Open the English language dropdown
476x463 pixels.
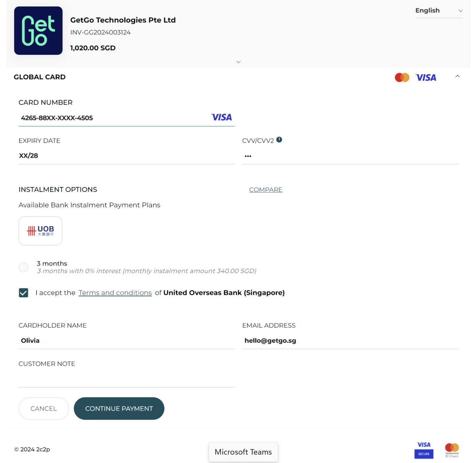(x=438, y=11)
